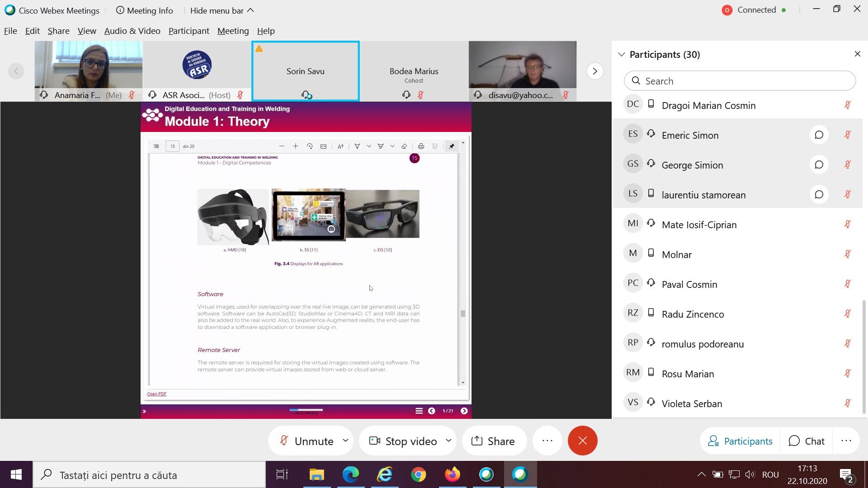
Task: Close the Participants panel
Action: pos(857,54)
